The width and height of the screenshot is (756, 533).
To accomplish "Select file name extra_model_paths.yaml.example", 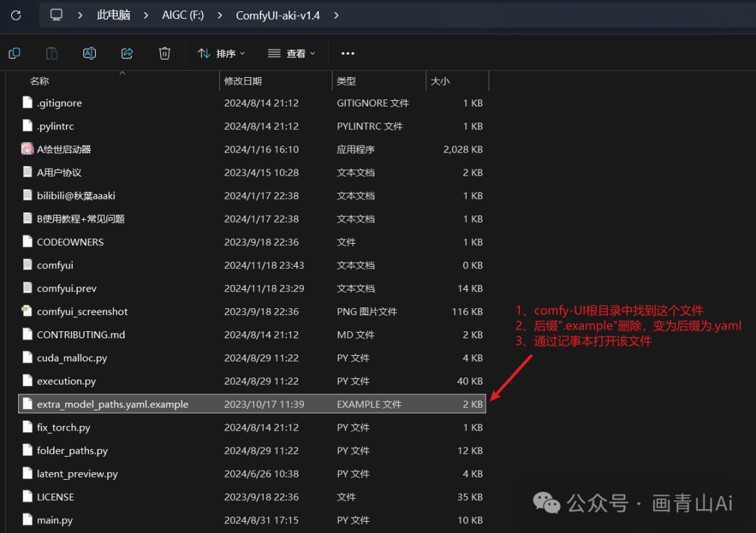I will click(112, 404).
